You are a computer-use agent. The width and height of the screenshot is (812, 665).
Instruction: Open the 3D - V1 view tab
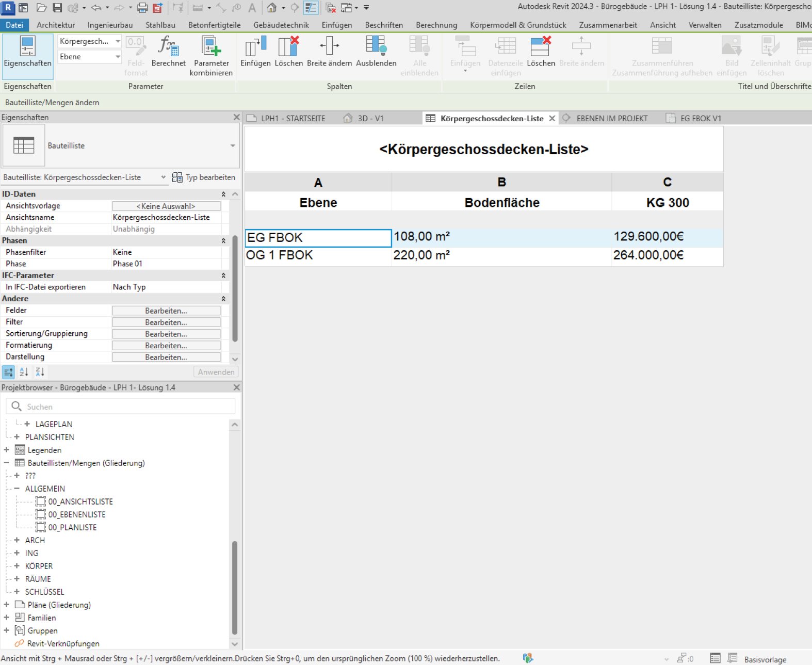point(364,118)
